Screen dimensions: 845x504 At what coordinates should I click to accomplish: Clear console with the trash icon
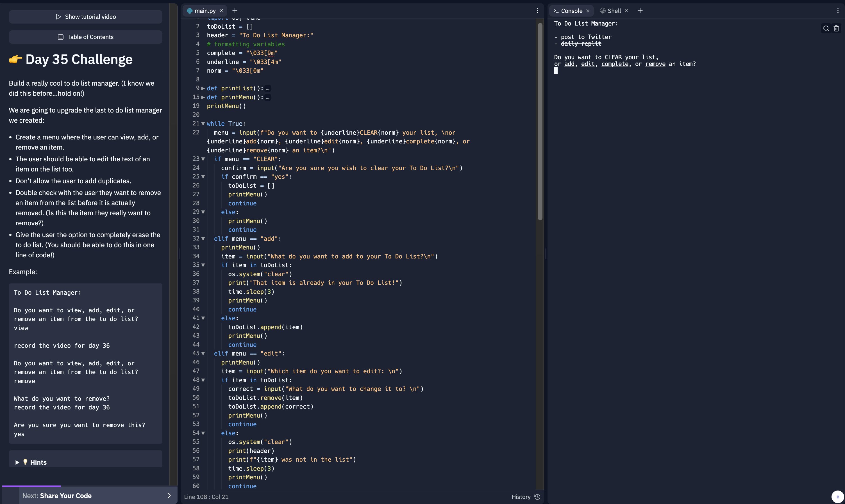pyautogui.click(x=836, y=29)
